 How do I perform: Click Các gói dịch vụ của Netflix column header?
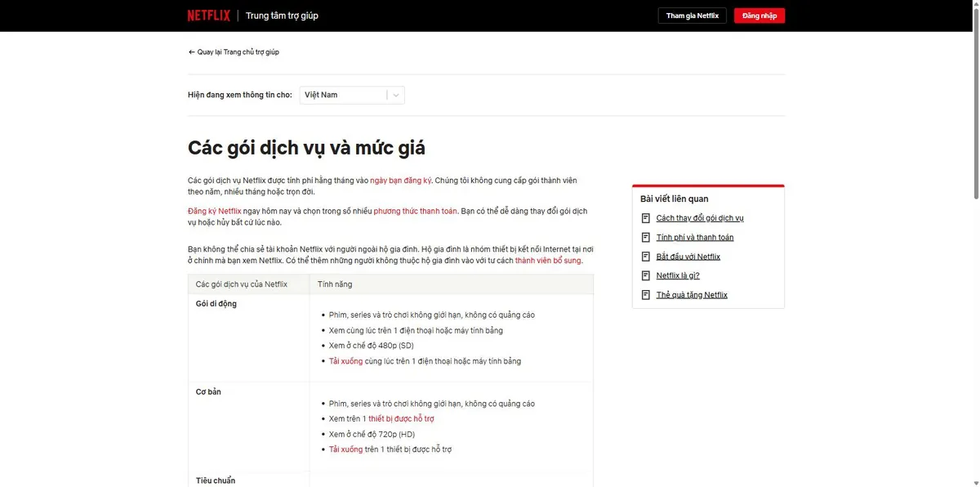(x=242, y=284)
